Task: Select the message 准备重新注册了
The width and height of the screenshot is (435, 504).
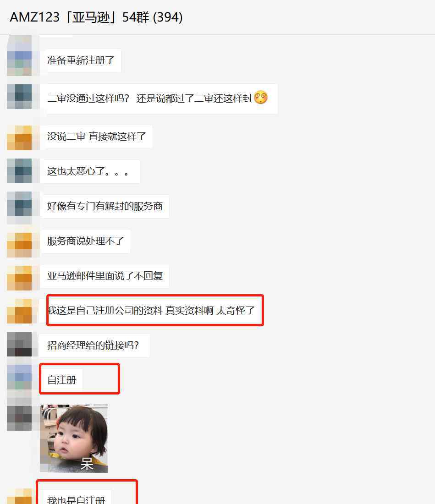Action: pos(81,60)
